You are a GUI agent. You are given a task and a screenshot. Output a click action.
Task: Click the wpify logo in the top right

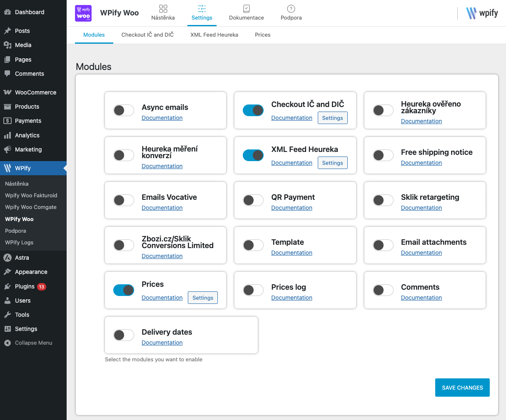point(482,13)
